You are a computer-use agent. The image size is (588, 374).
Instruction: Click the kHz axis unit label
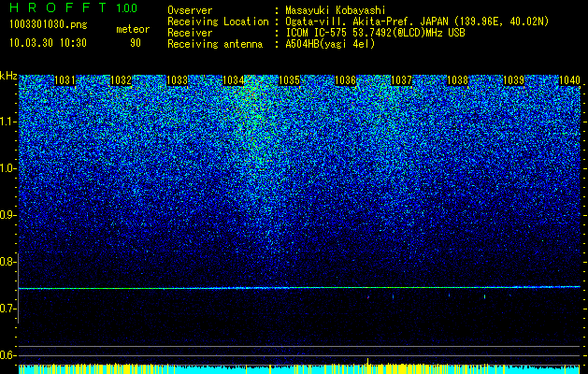coord(8,76)
